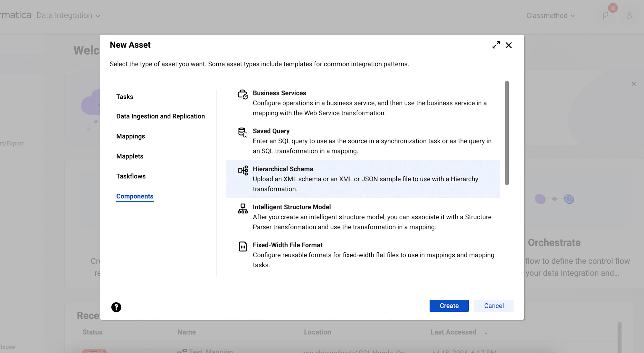644x353 pixels.
Task: Choose the Saved Query asset type
Action: click(x=363, y=141)
